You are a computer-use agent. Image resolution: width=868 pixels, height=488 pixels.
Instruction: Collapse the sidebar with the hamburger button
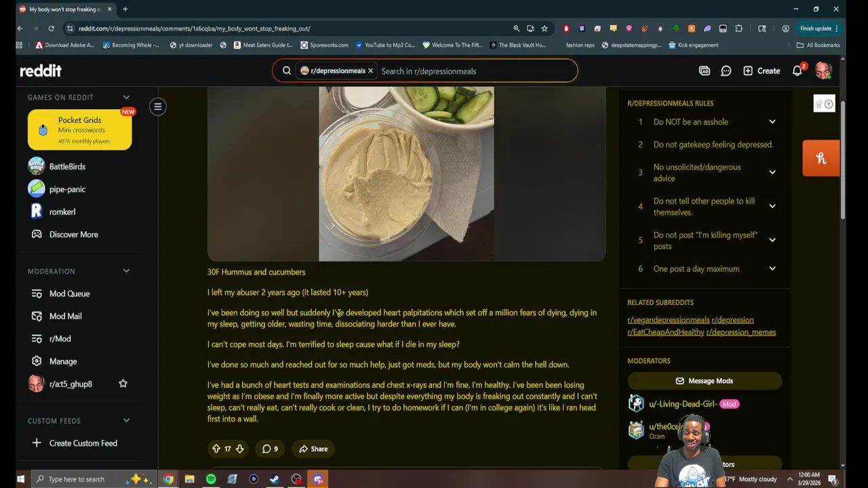(157, 106)
